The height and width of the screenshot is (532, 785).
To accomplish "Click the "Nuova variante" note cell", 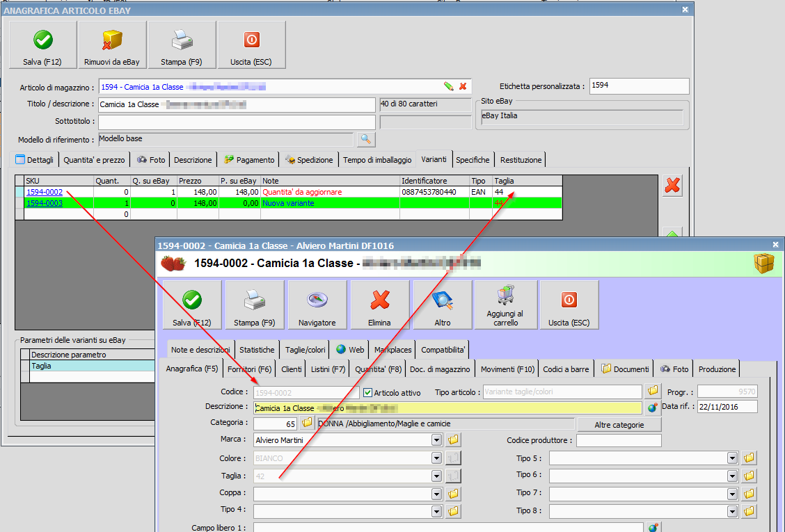I will click(x=330, y=202).
